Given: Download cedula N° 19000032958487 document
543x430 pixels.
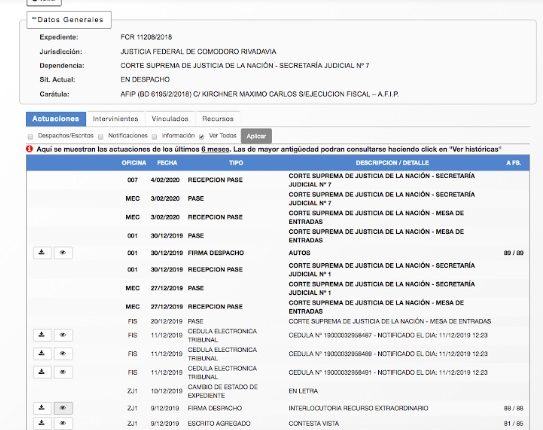Looking at the screenshot, I should pyautogui.click(x=42, y=335).
